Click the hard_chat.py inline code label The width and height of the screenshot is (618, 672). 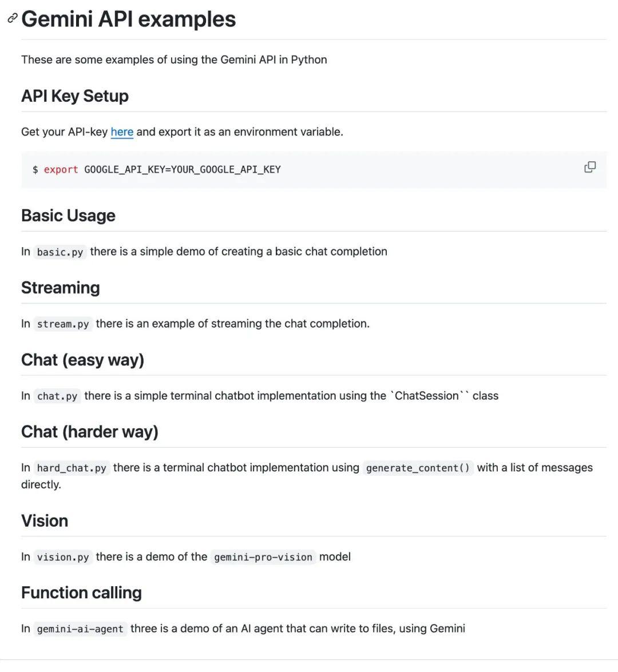coord(71,468)
